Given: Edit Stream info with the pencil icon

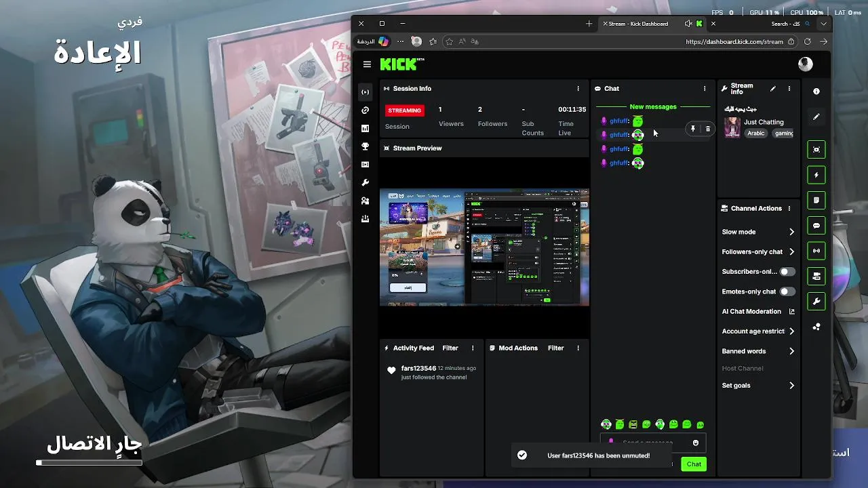Looking at the screenshot, I should (x=773, y=89).
